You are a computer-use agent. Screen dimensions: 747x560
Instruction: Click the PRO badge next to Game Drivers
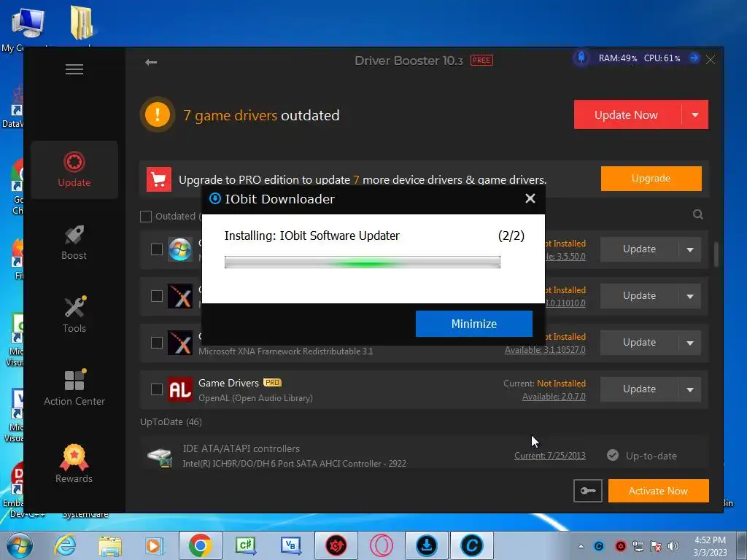tap(272, 382)
